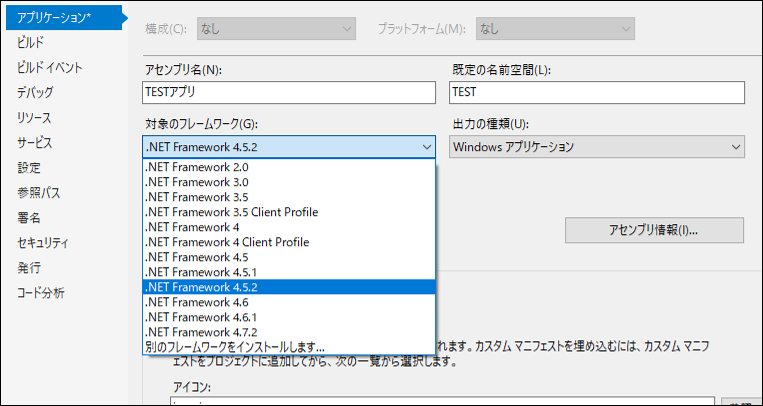Open the 参照パス tab
763x406 pixels.
pyautogui.click(x=39, y=193)
